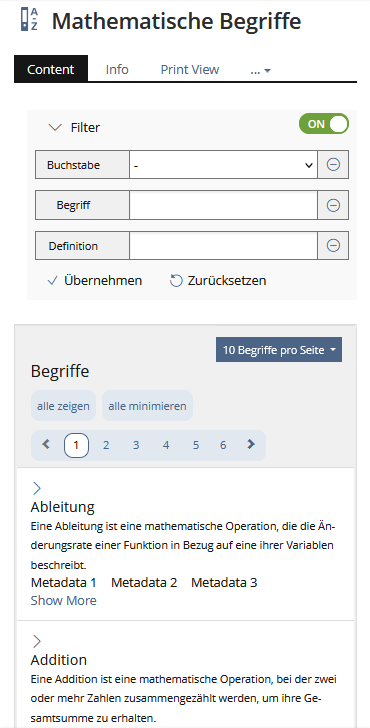This screenshot has width=370, height=728.
Task: Click into the Begriff text field
Action: pos(223,205)
